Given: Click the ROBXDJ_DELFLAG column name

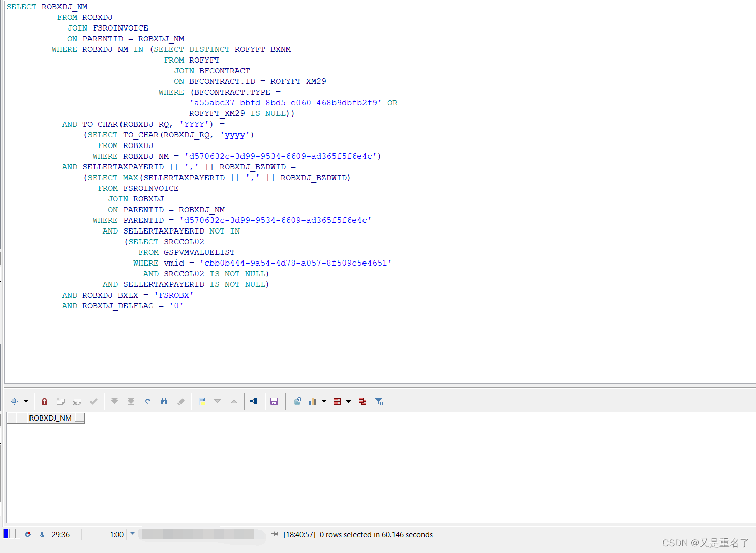Looking at the screenshot, I should 118,306.
